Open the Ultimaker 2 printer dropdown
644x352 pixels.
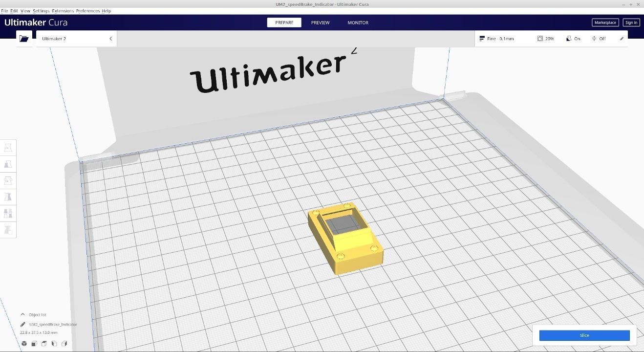tap(76, 39)
